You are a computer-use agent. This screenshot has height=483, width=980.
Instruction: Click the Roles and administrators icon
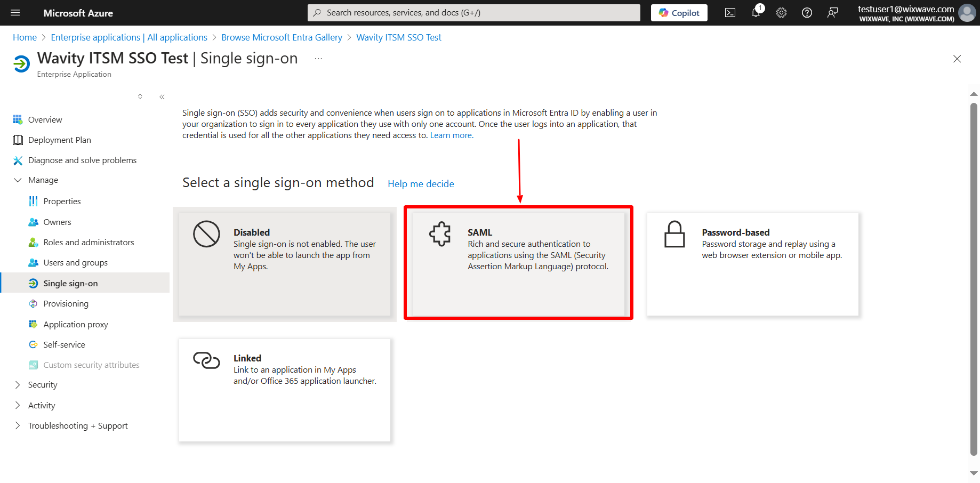coord(33,242)
